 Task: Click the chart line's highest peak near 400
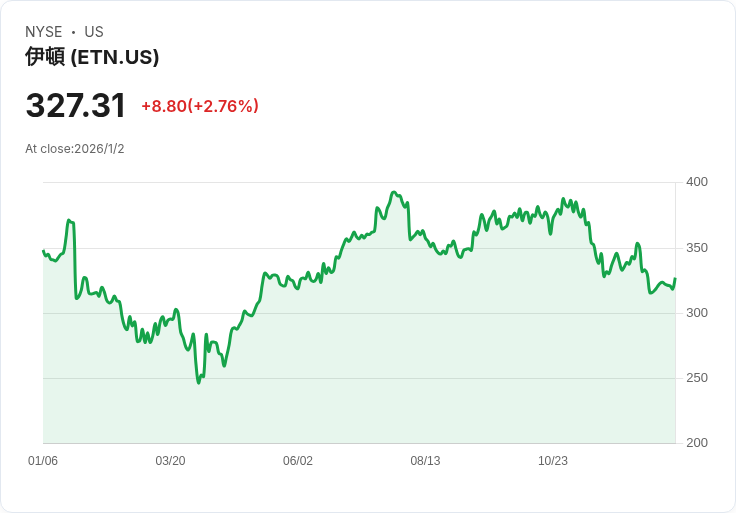click(393, 192)
